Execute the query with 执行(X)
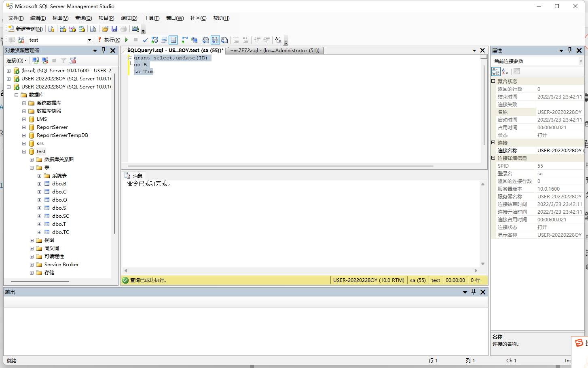The image size is (588, 368). click(109, 40)
